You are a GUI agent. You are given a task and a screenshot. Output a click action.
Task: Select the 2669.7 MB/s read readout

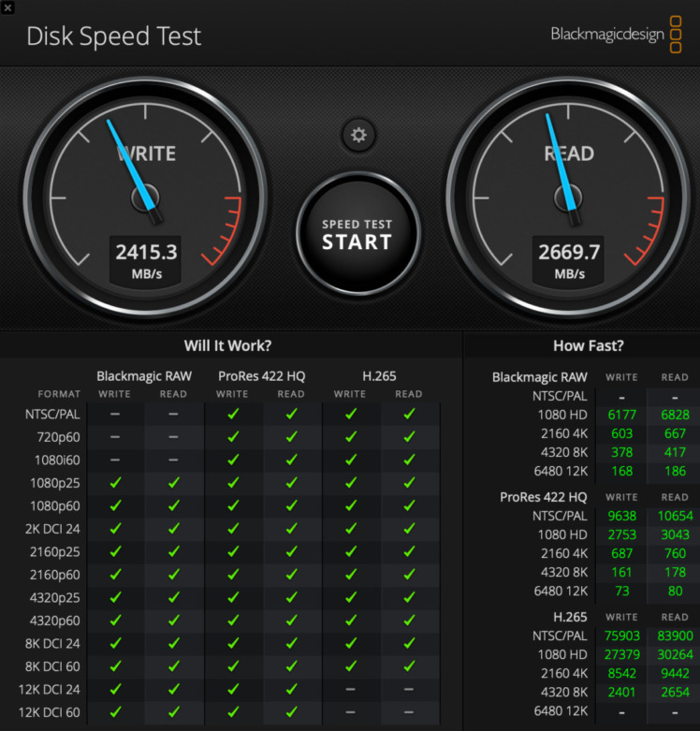569,260
